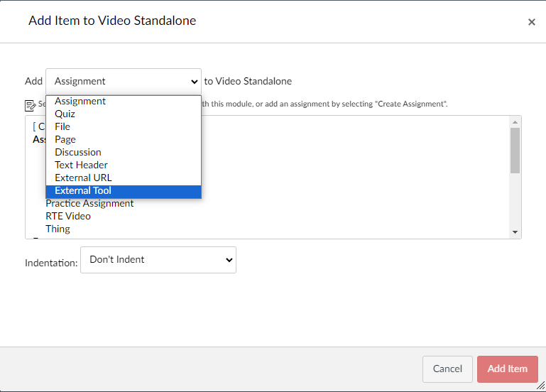Image resolution: width=546 pixels, height=392 pixels.
Task: Click the assignment list scrollbar thumb
Action: [x=515, y=151]
